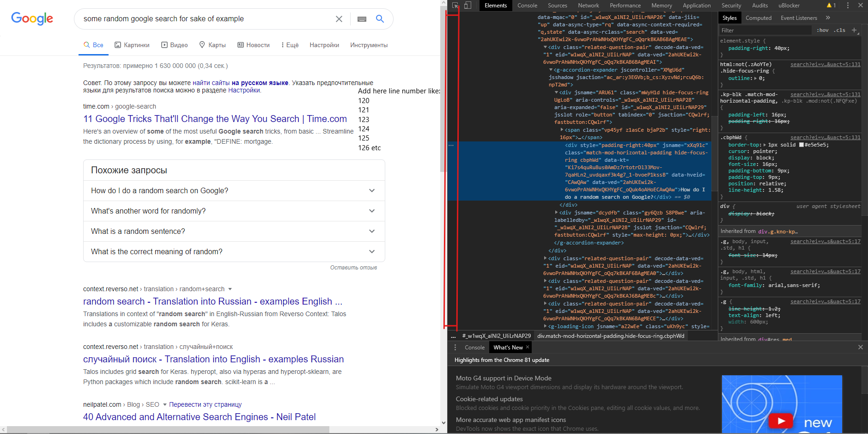This screenshot has height=434, width=868.
Task: Switch Google results to Картинки
Action: pyautogui.click(x=132, y=45)
